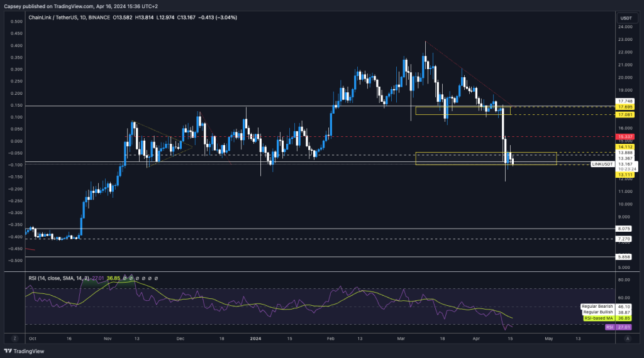Click the Nov label on time axis

tap(108, 339)
